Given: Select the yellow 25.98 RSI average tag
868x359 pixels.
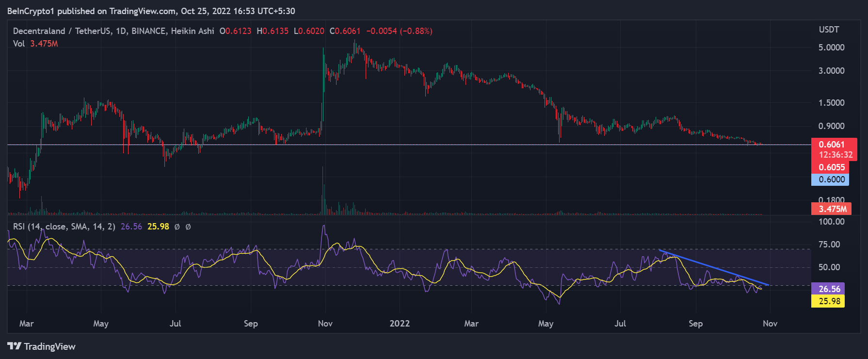Looking at the screenshot, I should pos(829,301).
